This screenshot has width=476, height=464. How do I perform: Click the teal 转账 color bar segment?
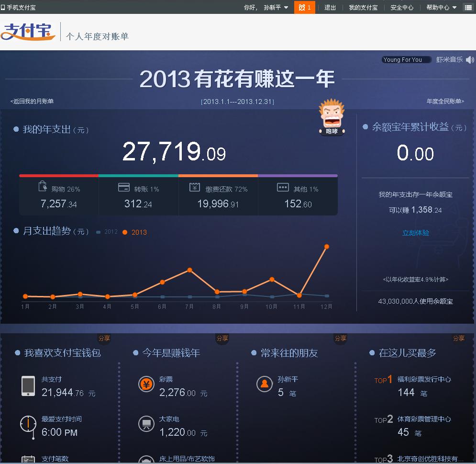coord(138,176)
